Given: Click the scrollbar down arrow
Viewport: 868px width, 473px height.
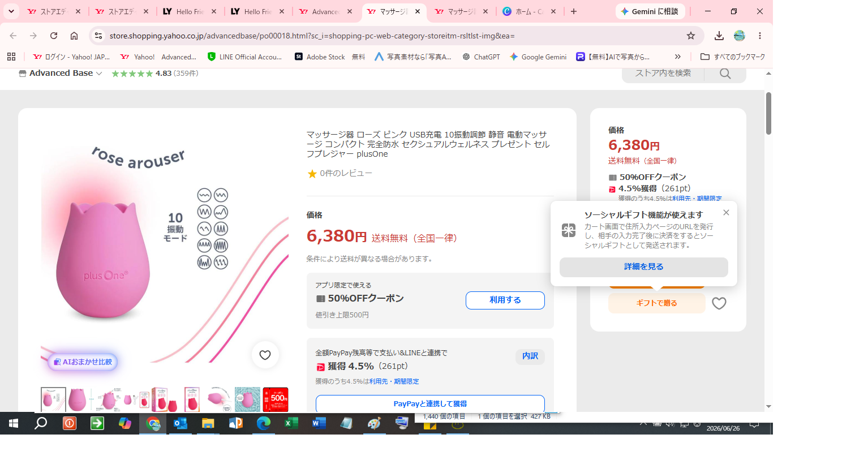Looking at the screenshot, I should click(x=768, y=406).
